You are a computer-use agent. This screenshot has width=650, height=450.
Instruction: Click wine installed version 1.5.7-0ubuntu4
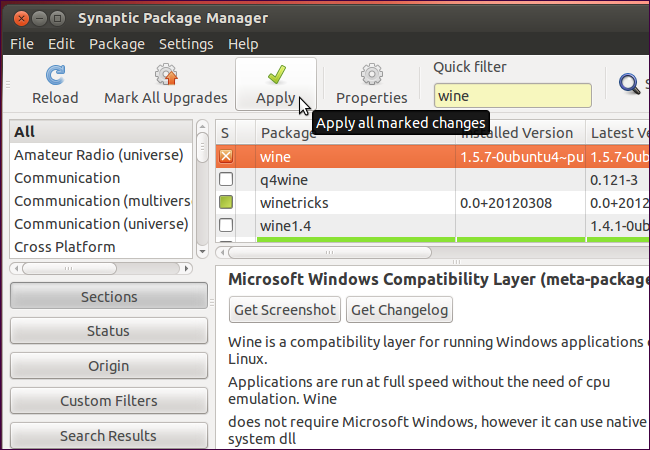point(521,157)
